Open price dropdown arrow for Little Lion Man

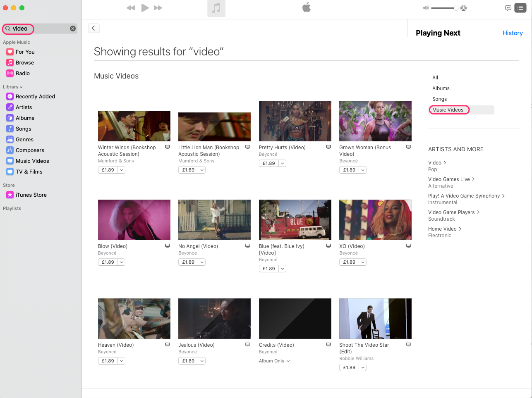tap(202, 170)
